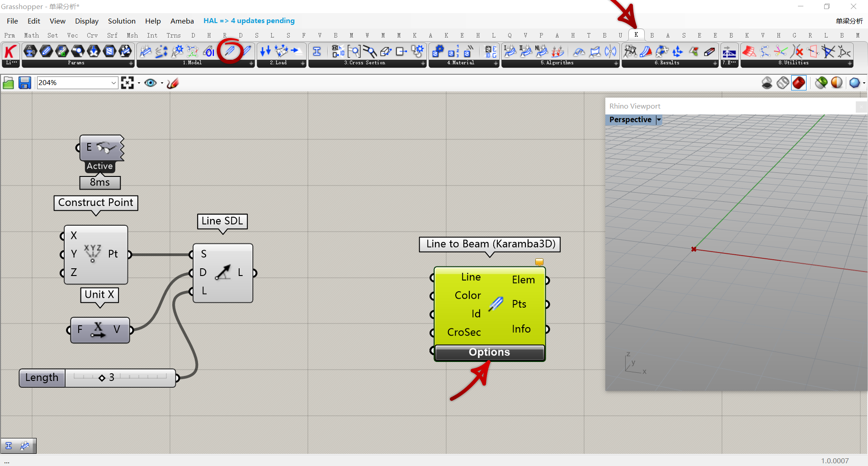
Task: Click the Line to Beam component icon in the toolbar
Action: click(x=230, y=51)
